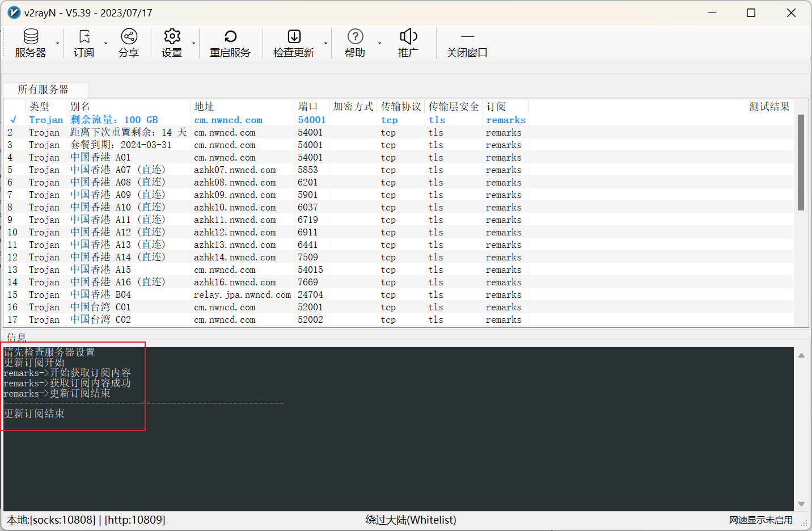Expand the 订阅 dropdown arrow

(105, 44)
